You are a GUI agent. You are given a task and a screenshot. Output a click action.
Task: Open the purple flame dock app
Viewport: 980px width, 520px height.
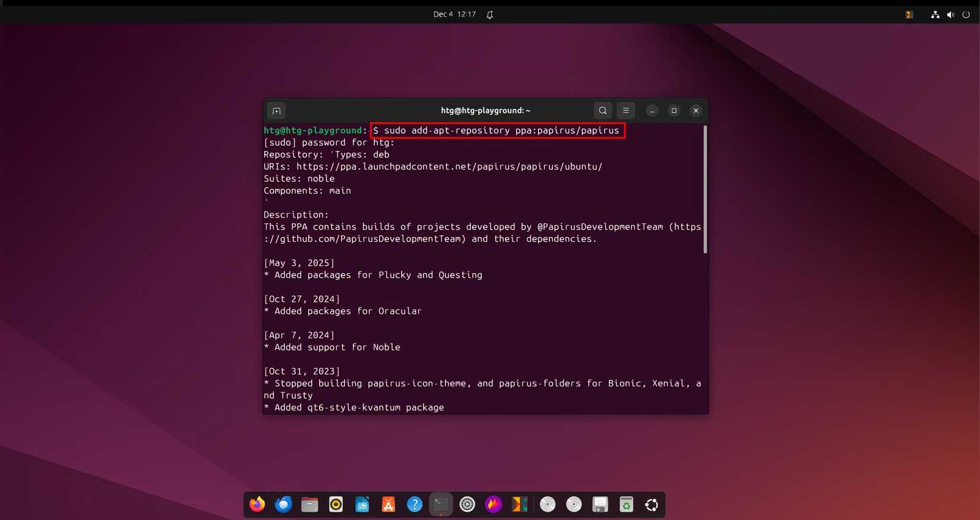494,505
